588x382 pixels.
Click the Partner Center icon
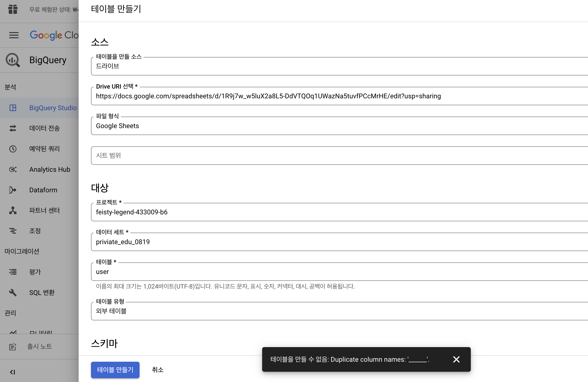click(x=13, y=211)
